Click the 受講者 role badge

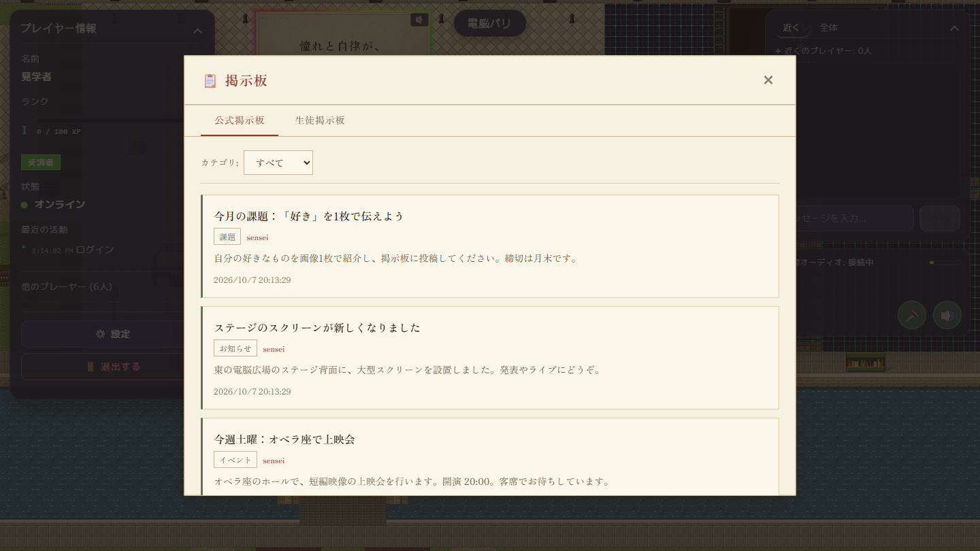pos(41,163)
